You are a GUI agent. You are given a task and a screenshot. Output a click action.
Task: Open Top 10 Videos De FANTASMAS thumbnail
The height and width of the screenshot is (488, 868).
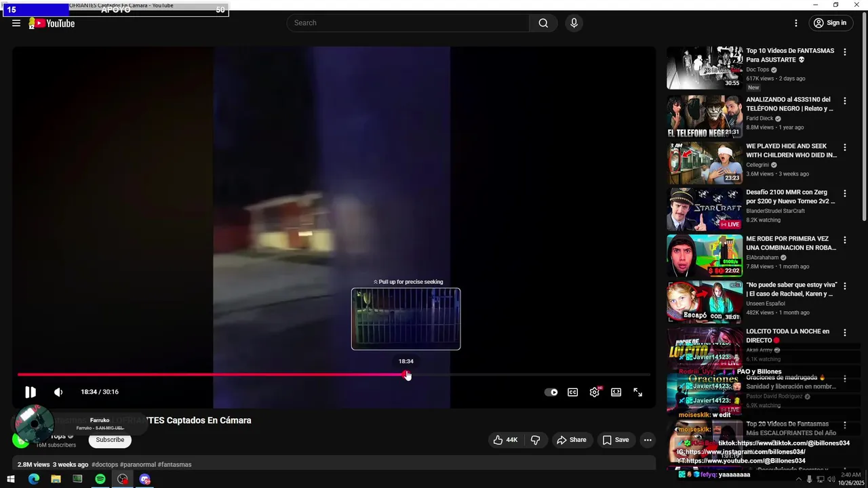(705, 68)
